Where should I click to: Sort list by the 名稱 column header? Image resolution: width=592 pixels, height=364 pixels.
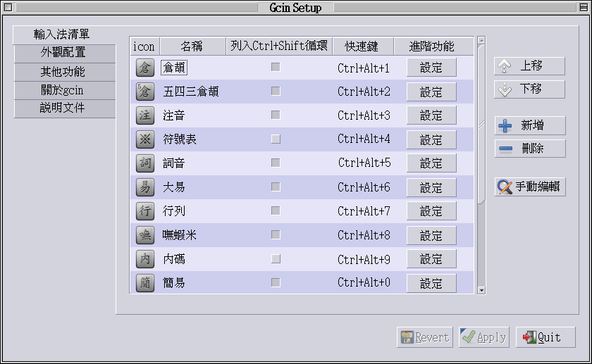pos(191,46)
